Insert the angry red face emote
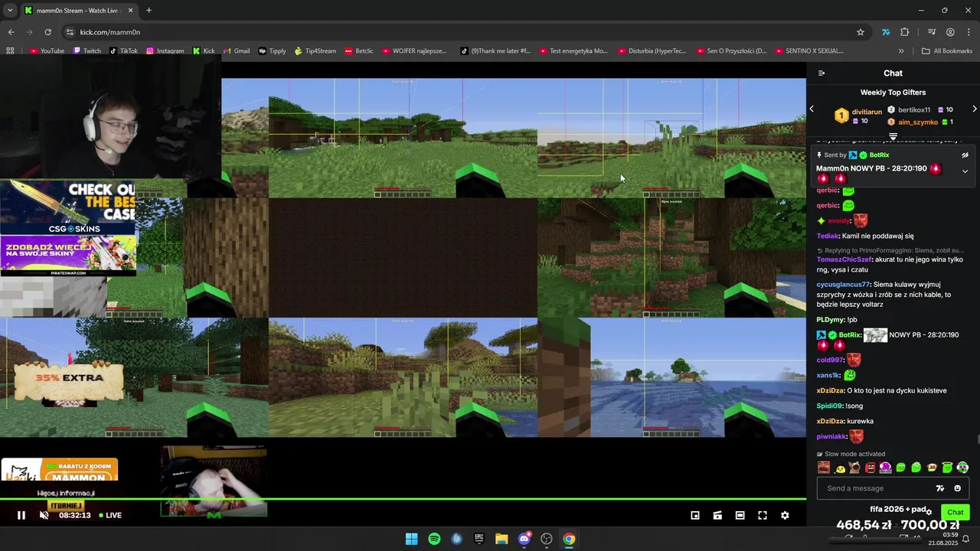Image resolution: width=980 pixels, height=551 pixels. pyautogui.click(x=870, y=468)
